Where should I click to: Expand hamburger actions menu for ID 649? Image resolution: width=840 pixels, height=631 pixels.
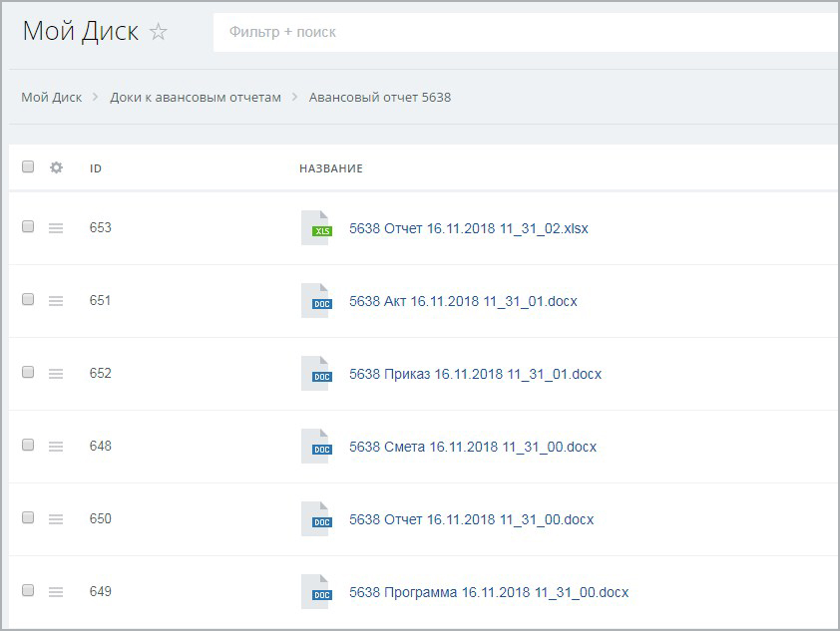coord(56,592)
